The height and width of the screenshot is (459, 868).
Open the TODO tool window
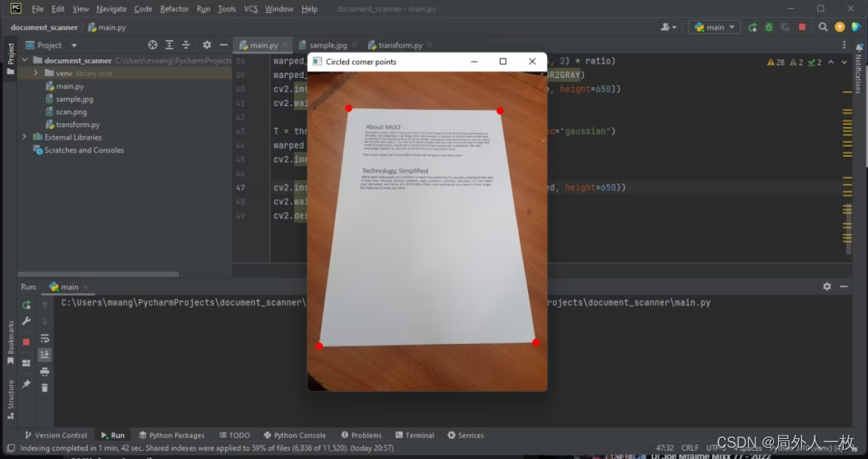(x=235, y=435)
